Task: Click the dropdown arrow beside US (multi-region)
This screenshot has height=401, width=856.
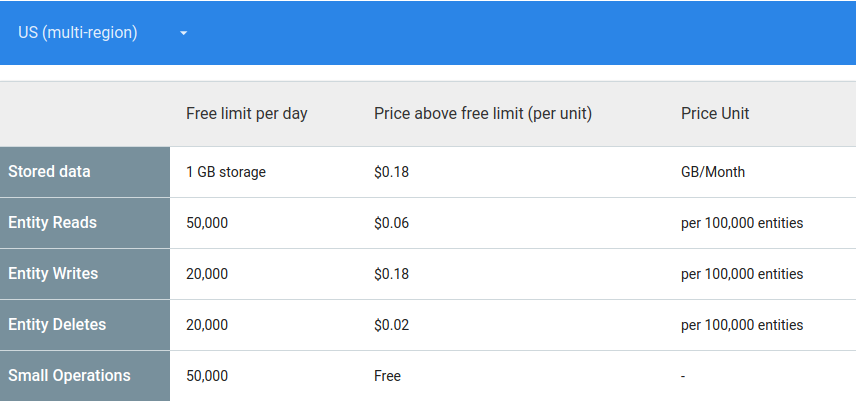Action: (184, 34)
